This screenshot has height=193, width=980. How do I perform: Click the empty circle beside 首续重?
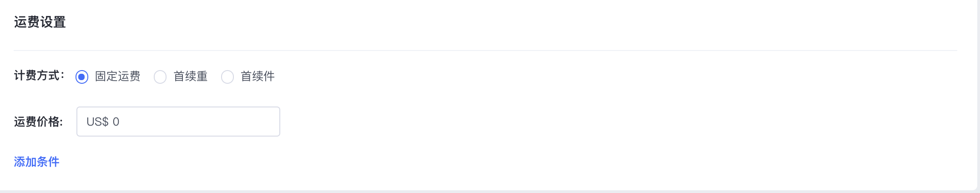click(x=160, y=77)
